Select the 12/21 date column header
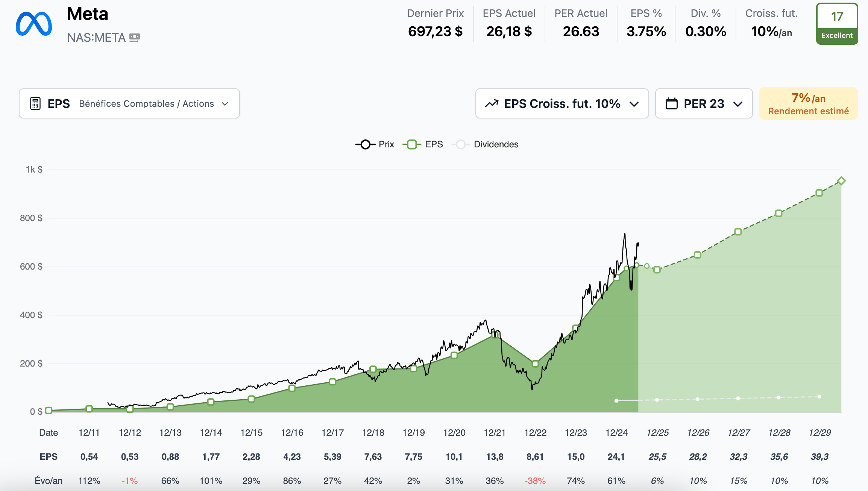The height and width of the screenshot is (491, 868). 495,433
